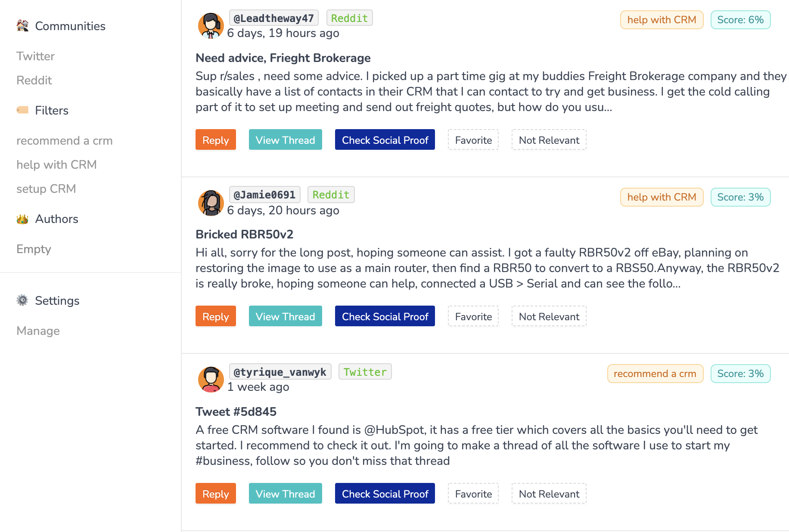Click the Authors crown icon
This screenshot has width=789, height=532.
22,219
